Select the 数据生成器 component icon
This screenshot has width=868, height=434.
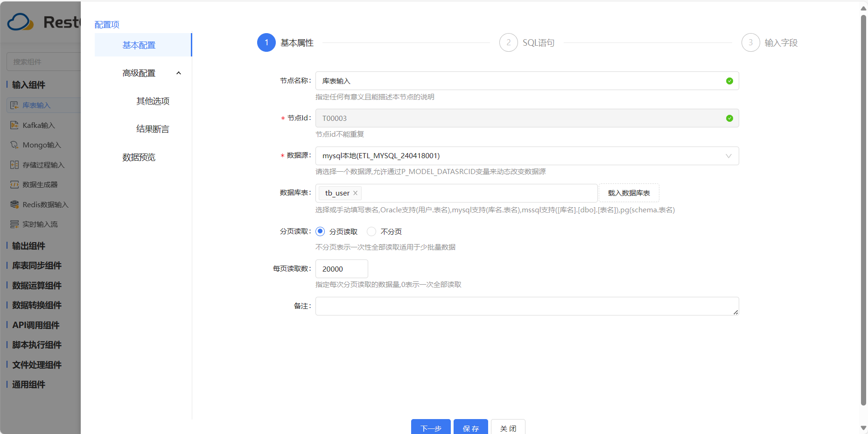(x=14, y=185)
